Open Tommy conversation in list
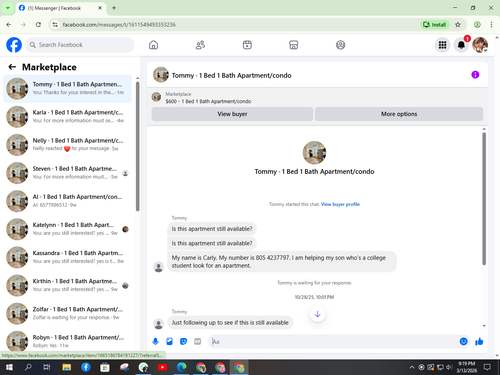 [x=67, y=88]
